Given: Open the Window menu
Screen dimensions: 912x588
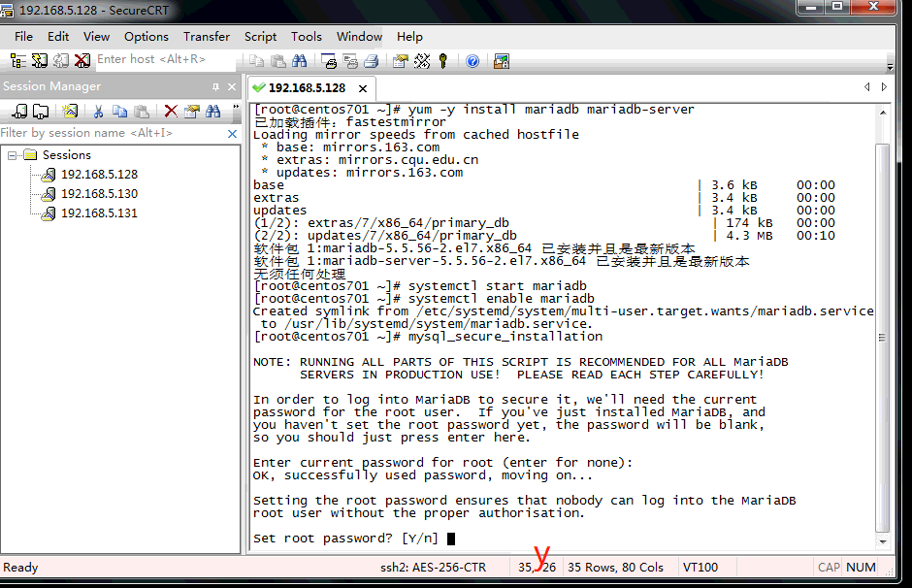Looking at the screenshot, I should coord(359,37).
